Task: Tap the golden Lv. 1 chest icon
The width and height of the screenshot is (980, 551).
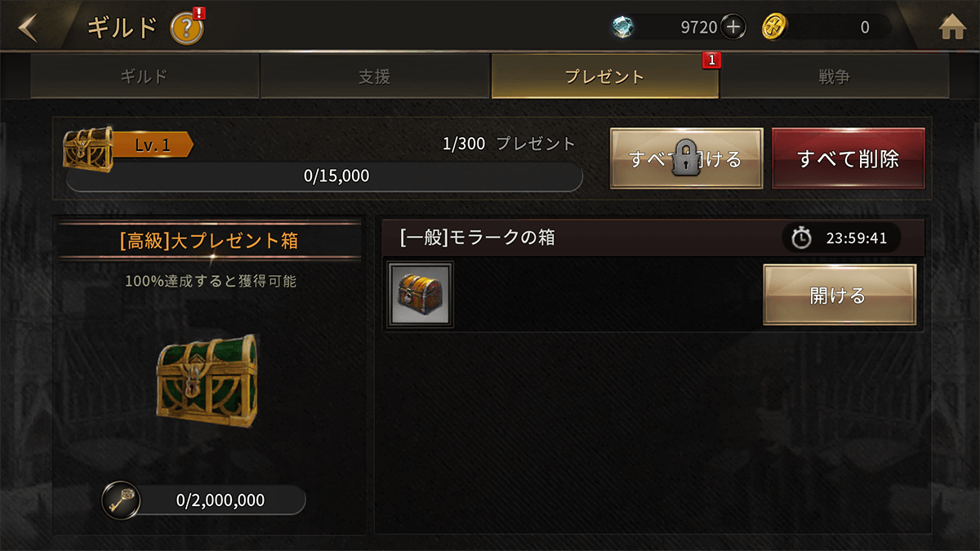Action: (87, 149)
